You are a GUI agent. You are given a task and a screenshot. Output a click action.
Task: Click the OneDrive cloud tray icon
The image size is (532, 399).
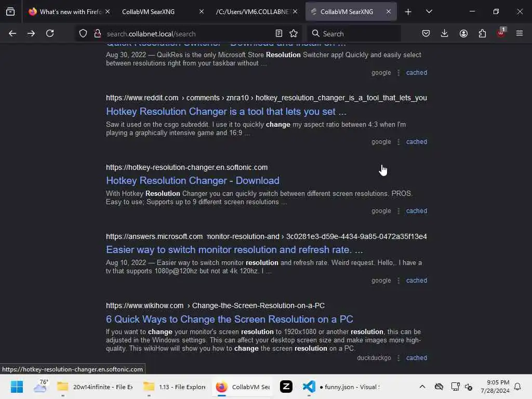pos(439,387)
